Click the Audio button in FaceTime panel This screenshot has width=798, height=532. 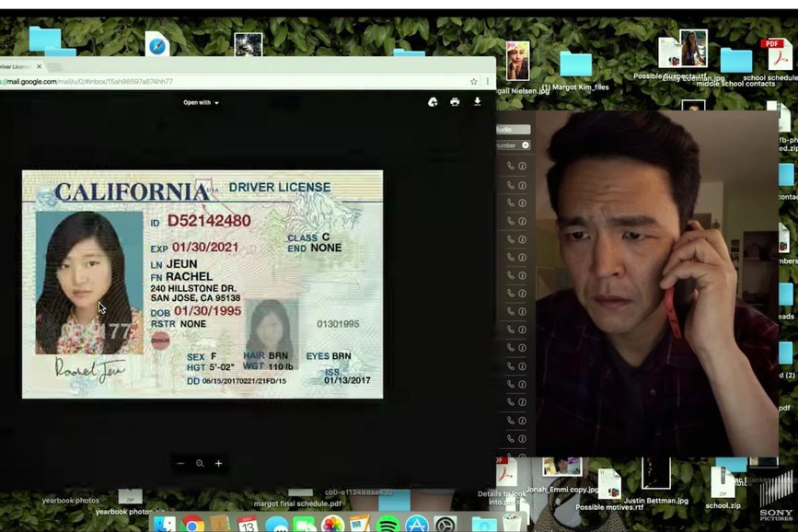513,130
